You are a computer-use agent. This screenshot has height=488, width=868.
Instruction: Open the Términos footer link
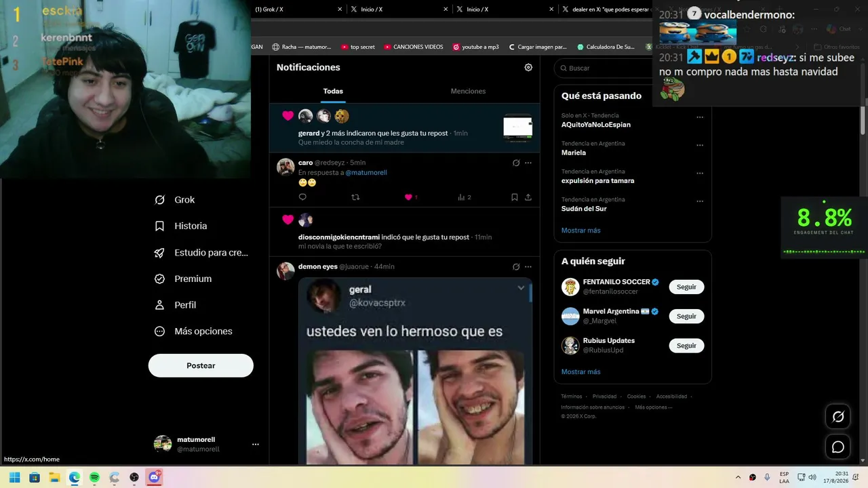[x=572, y=396]
